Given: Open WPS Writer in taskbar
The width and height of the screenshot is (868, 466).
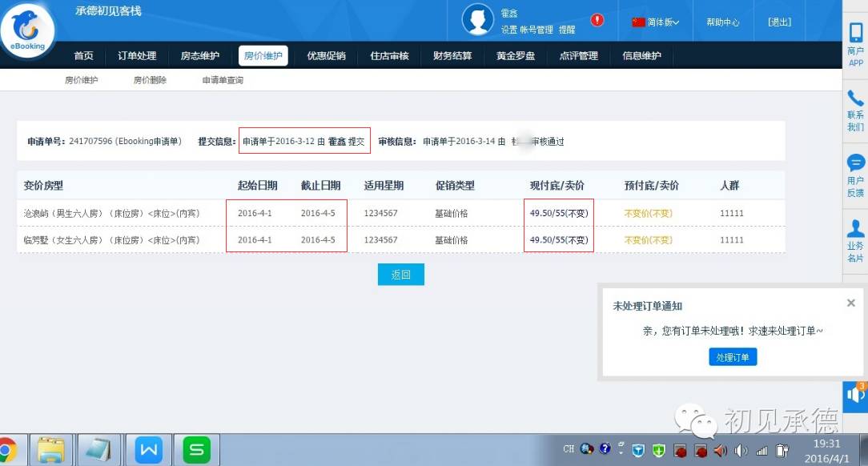Looking at the screenshot, I should [148, 449].
